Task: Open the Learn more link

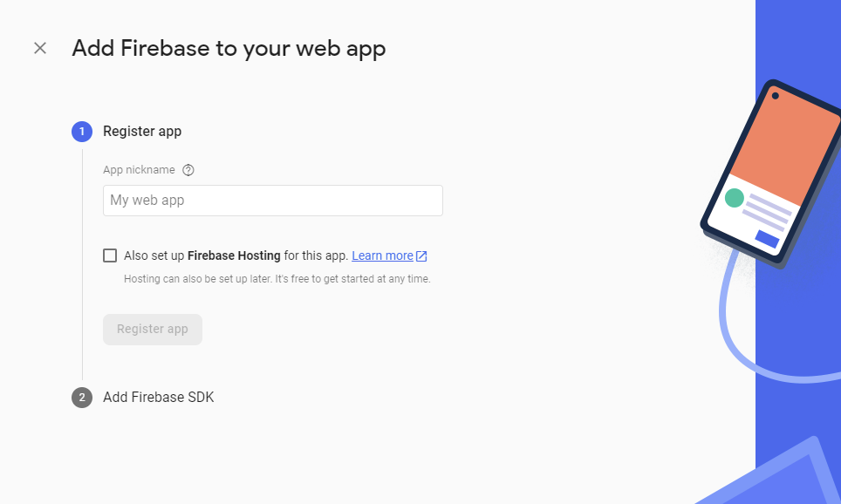Action: (381, 255)
